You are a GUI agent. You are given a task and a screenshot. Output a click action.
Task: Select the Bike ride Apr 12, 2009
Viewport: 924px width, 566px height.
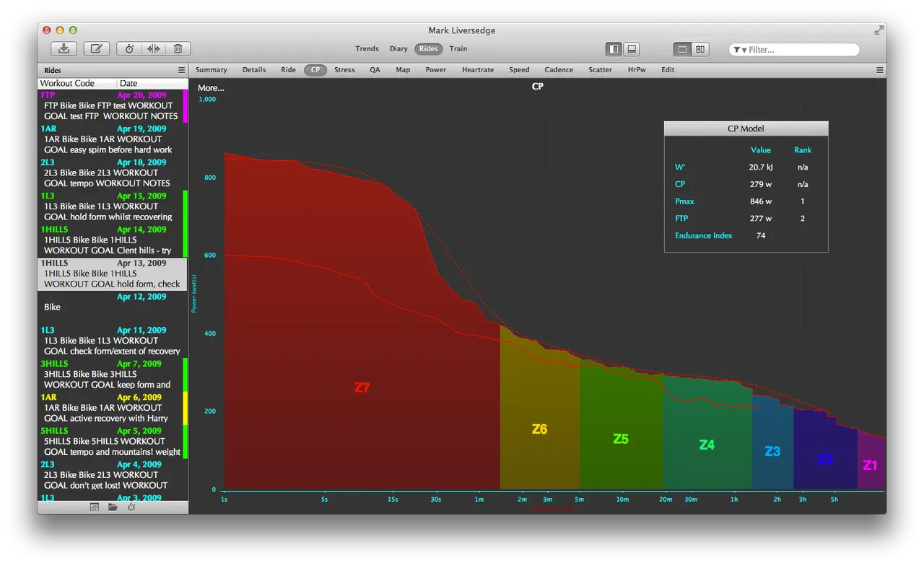[112, 307]
